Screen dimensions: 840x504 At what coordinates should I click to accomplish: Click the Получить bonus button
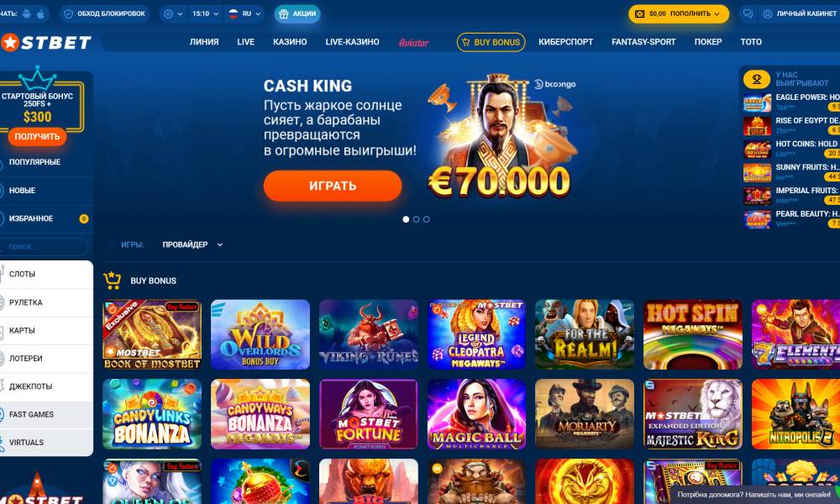click(37, 137)
